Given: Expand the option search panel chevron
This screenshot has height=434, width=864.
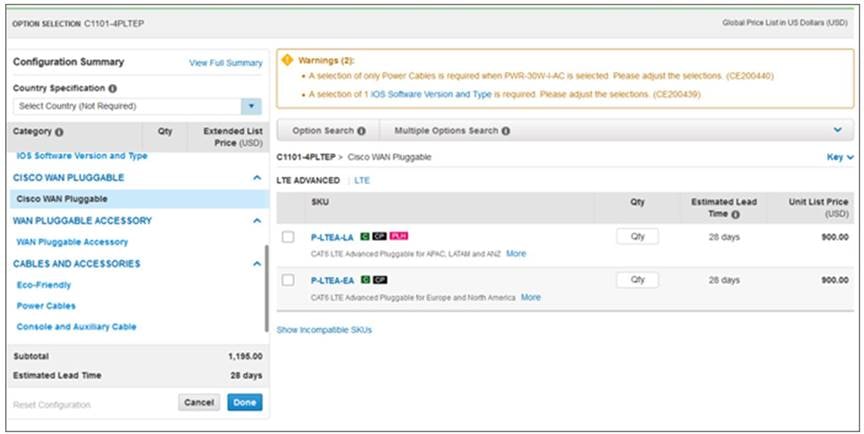Looking at the screenshot, I should pyautogui.click(x=838, y=130).
